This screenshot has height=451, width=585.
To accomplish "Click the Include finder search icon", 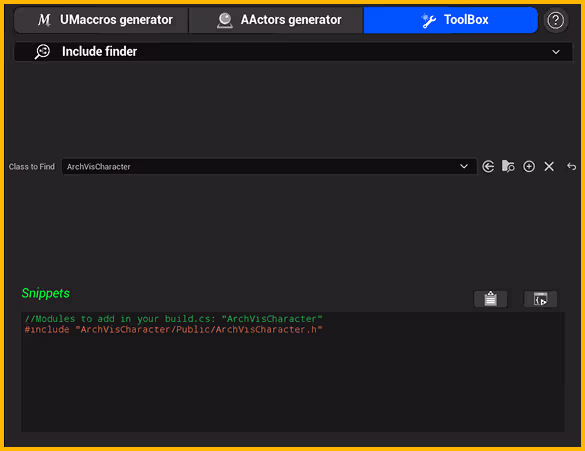I will click(x=42, y=51).
